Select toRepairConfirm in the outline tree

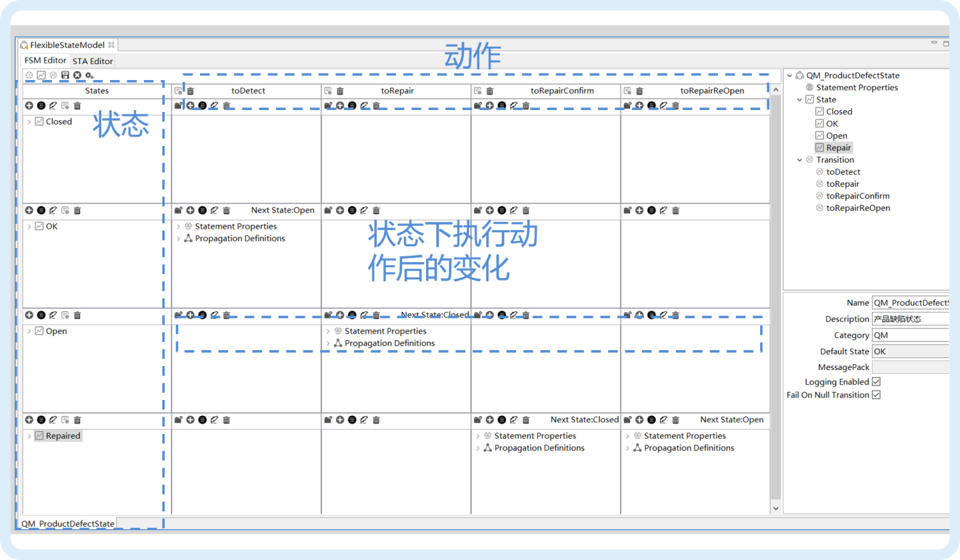pyautogui.click(x=857, y=196)
